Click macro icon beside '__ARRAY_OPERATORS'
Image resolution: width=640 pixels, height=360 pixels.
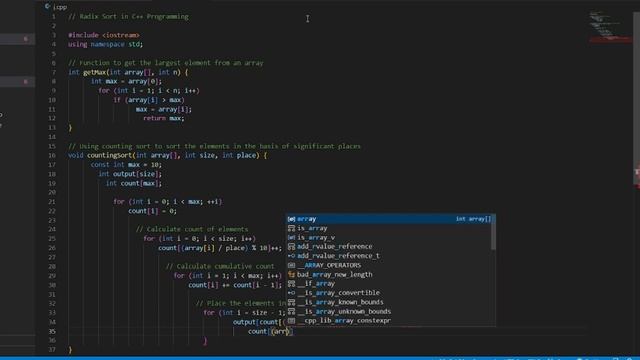coord(291,265)
